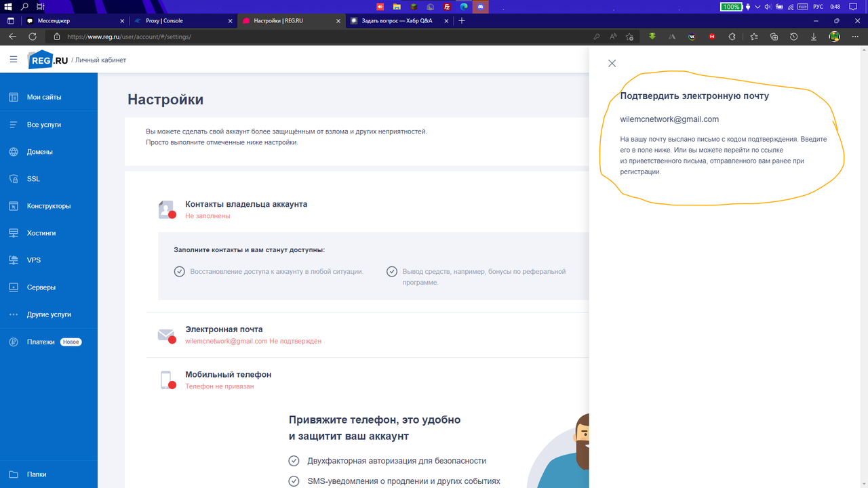Select Конструкторы in sidebar
The height and width of the screenshot is (488, 868).
[49, 206]
